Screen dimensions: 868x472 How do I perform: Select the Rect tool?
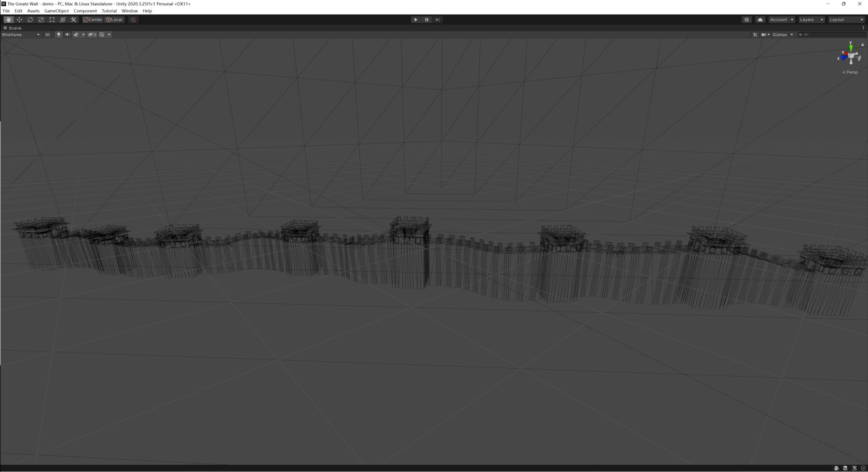coord(52,20)
